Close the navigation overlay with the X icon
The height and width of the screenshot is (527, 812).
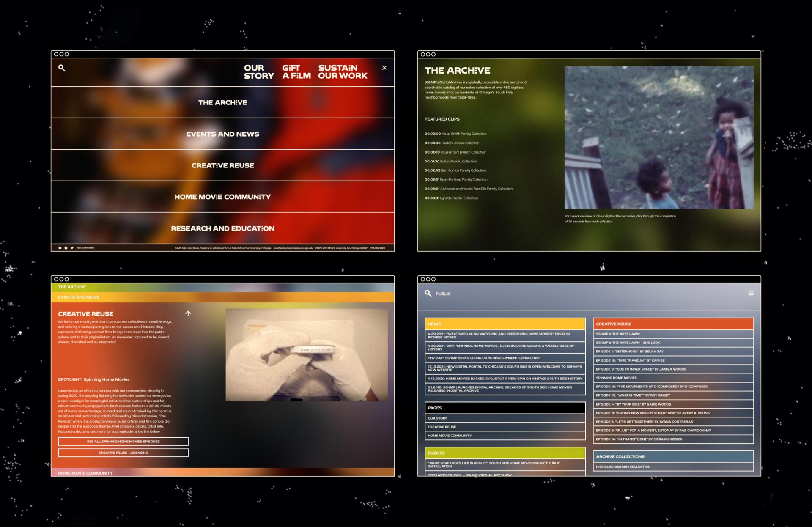(384, 67)
